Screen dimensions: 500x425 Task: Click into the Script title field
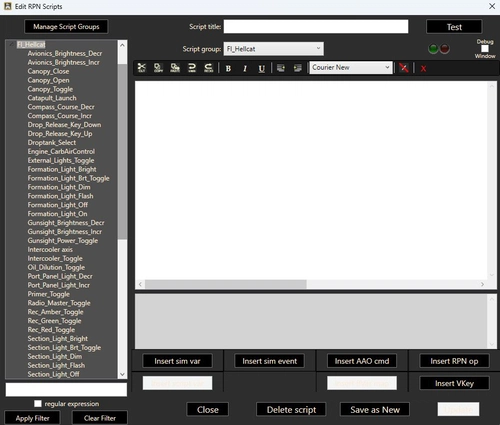tap(316, 26)
